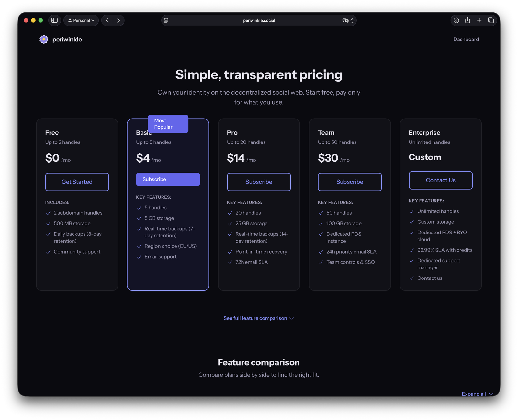Subscribe to the Team plan

point(350,182)
